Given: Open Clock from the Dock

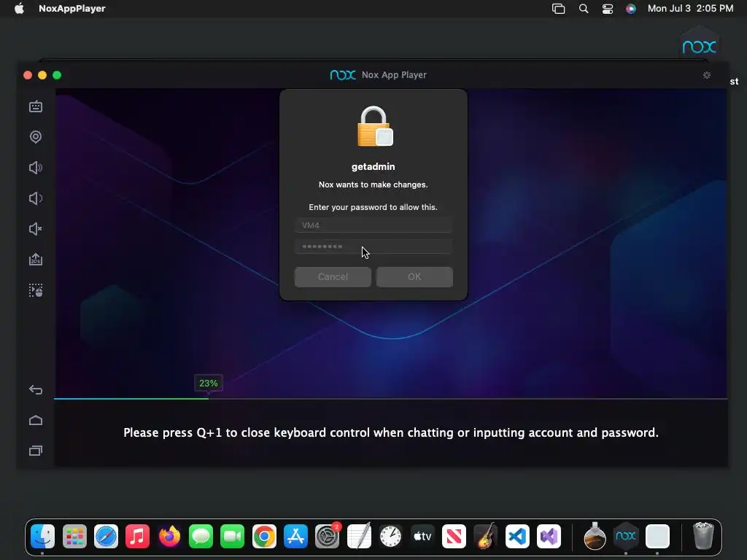Looking at the screenshot, I should [x=391, y=536].
